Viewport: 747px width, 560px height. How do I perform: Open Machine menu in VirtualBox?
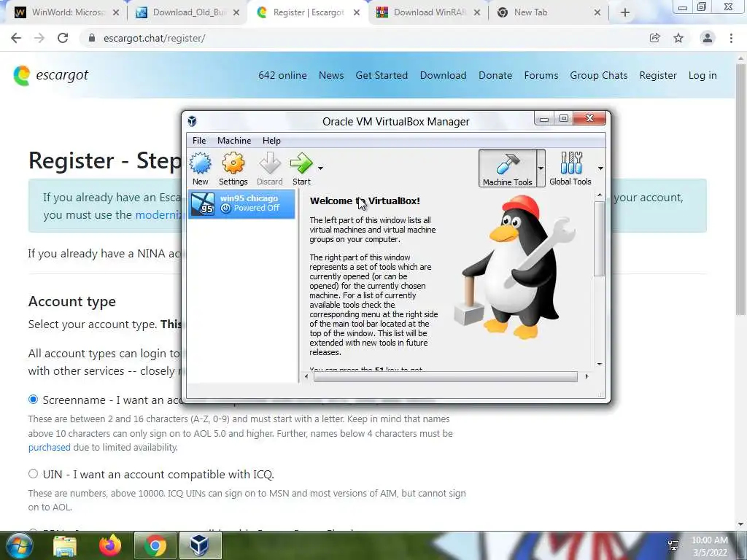point(234,141)
